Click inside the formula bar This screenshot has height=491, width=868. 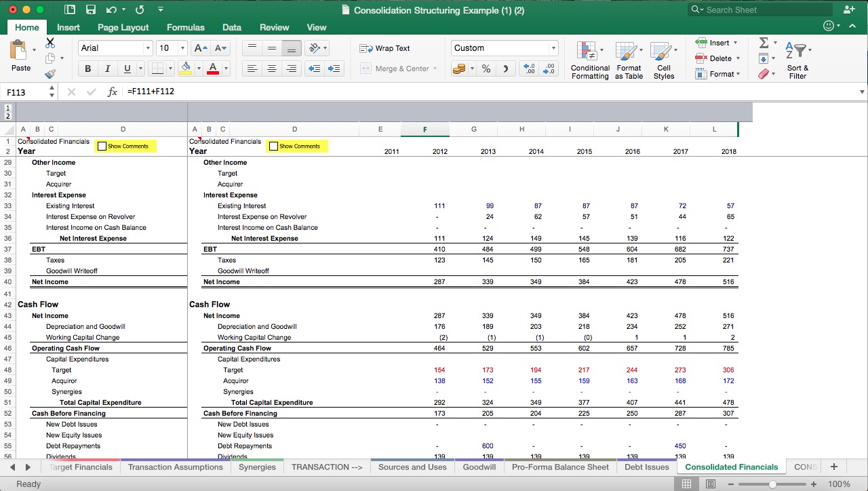tap(271, 91)
